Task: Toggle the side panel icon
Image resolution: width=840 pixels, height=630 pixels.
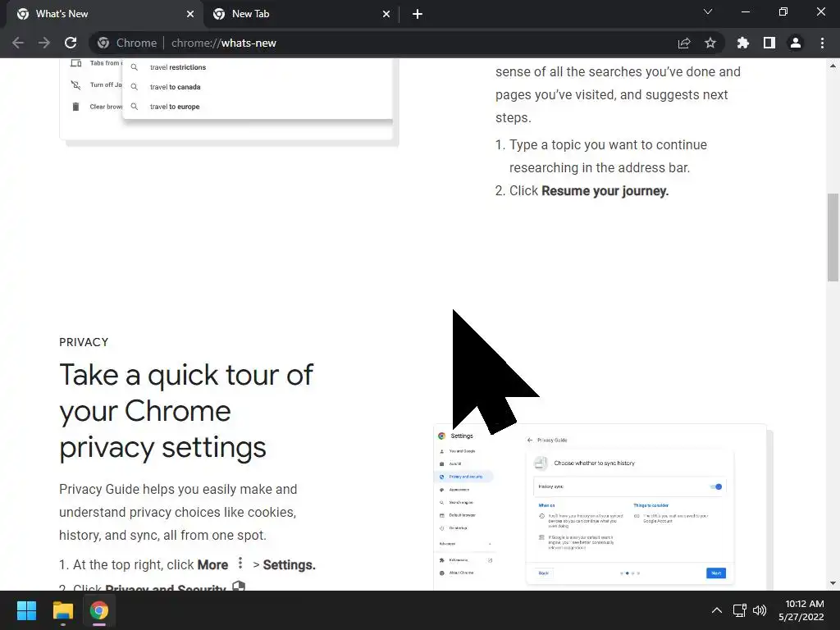Action: coord(769,43)
